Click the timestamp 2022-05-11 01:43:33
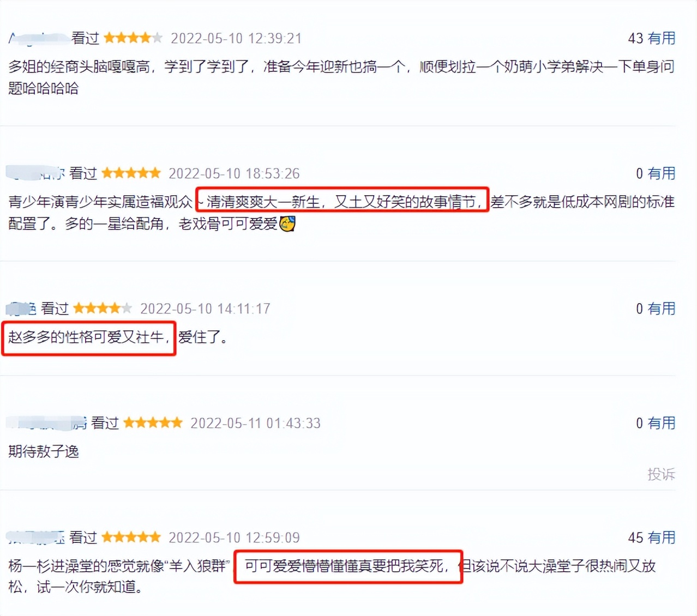 [255, 423]
